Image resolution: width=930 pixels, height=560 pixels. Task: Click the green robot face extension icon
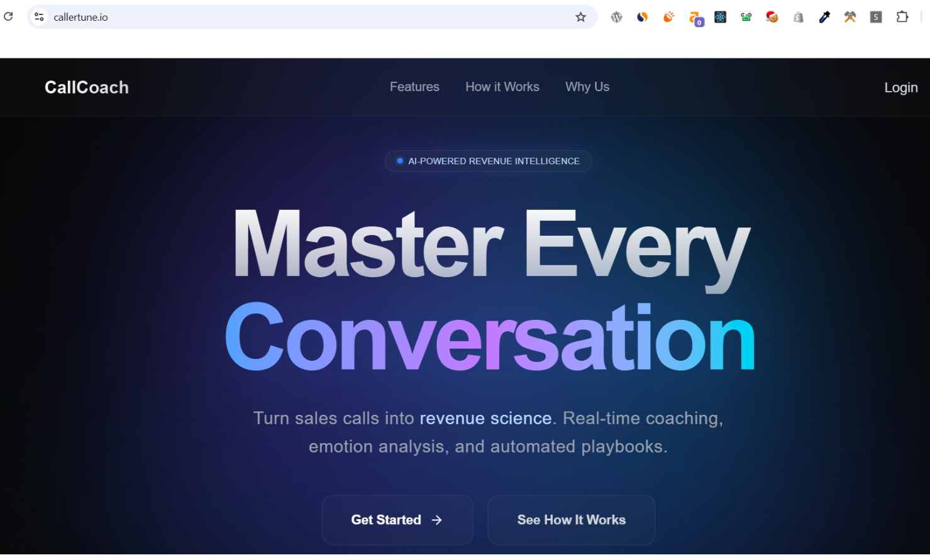pyautogui.click(x=746, y=17)
